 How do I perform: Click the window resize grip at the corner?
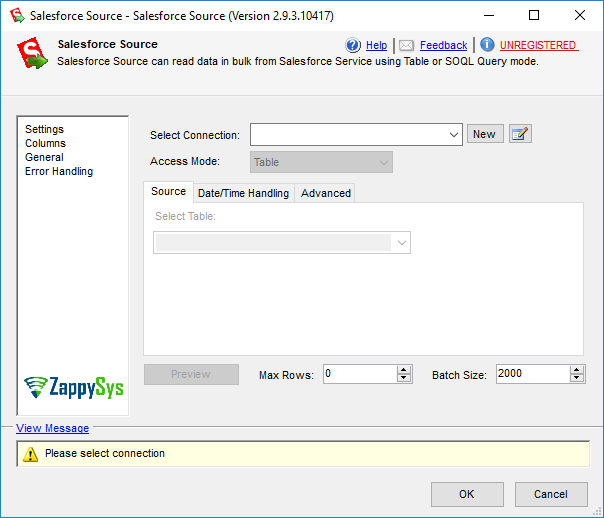pos(597,511)
